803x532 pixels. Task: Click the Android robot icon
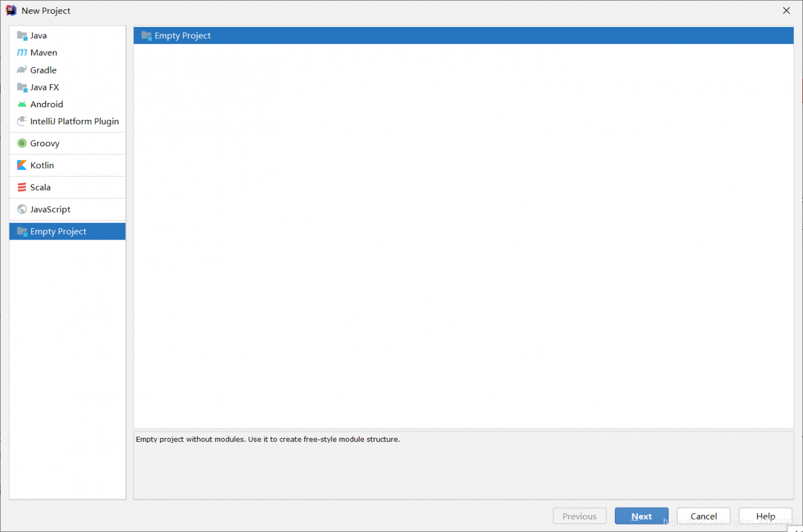coord(22,104)
